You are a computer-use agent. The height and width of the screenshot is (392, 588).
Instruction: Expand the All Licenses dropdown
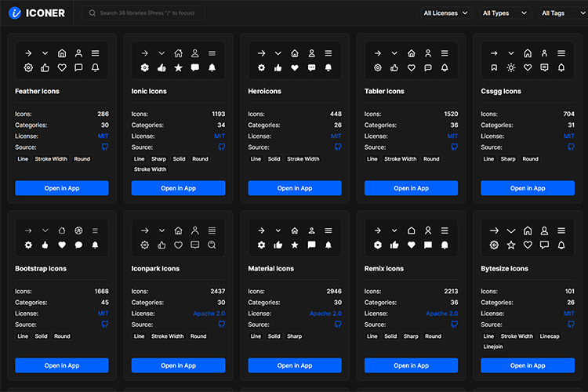click(445, 13)
